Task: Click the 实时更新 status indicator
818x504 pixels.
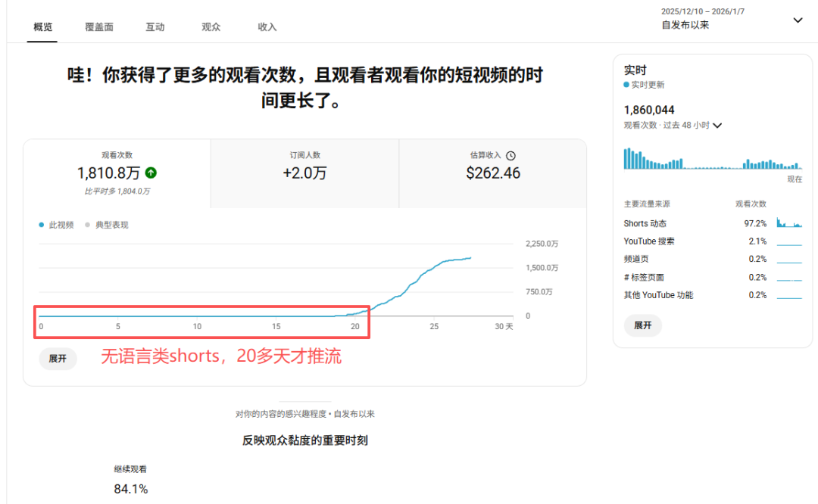Action: point(645,85)
